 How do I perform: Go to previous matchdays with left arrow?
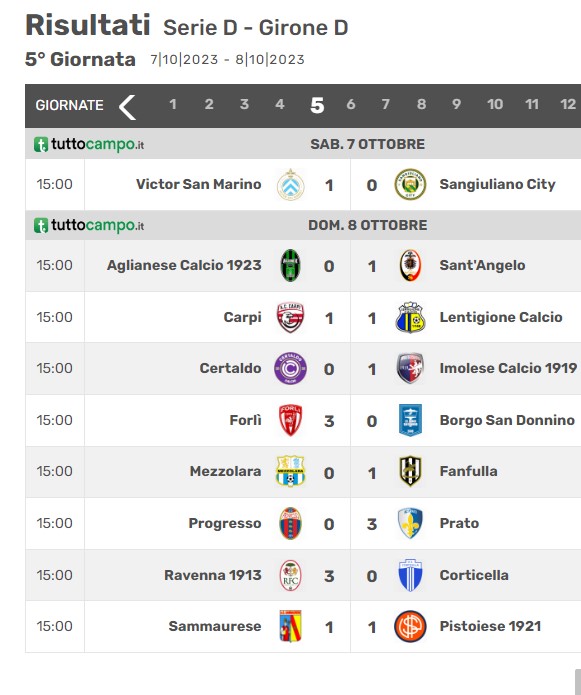click(127, 107)
